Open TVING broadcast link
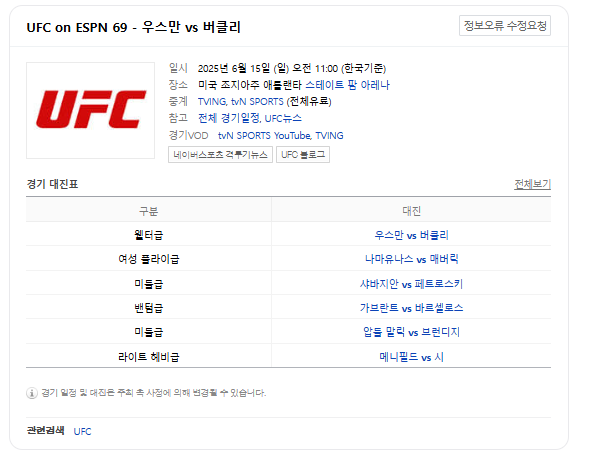 [x=212, y=102]
